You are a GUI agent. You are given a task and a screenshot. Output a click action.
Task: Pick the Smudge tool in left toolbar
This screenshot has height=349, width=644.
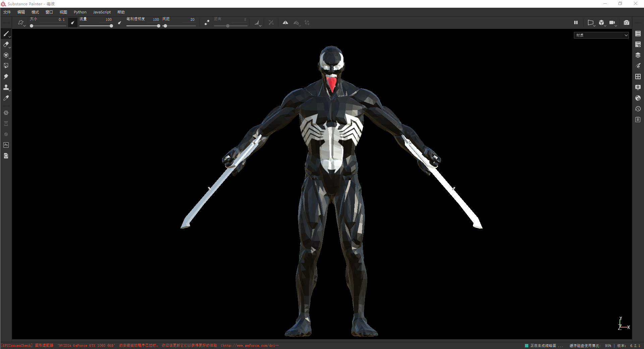point(6,77)
